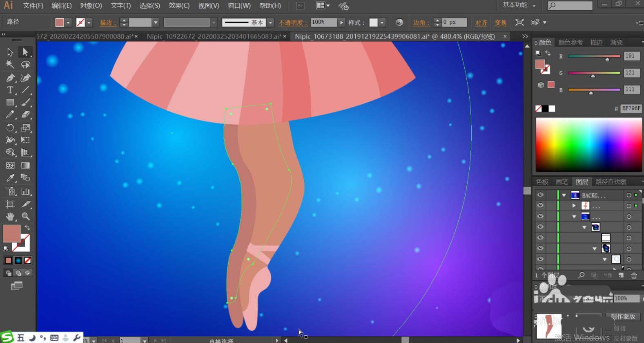Collapse the BACKG... layer arrow

pos(564,195)
